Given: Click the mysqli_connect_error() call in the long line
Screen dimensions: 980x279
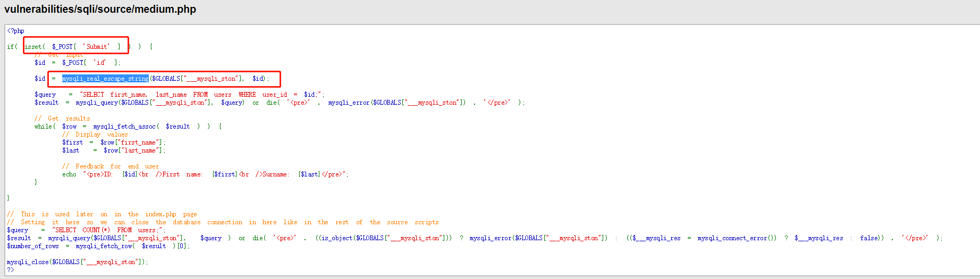Looking at the screenshot, I should 737,238.
